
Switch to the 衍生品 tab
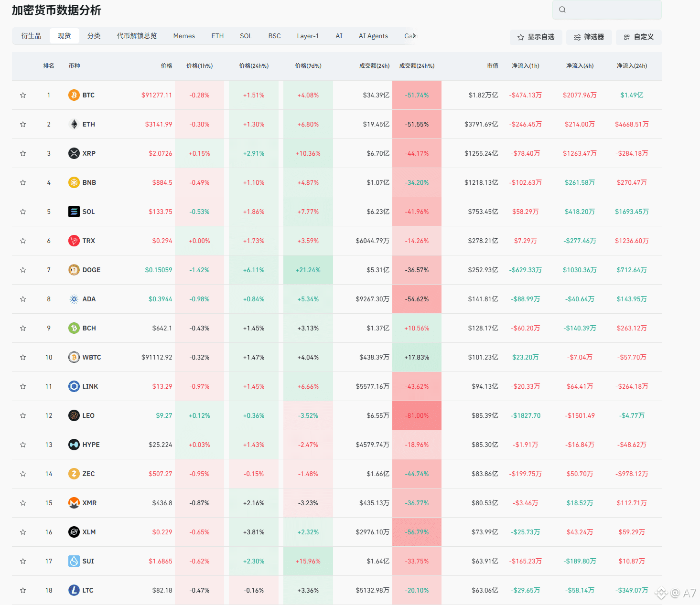(31, 36)
